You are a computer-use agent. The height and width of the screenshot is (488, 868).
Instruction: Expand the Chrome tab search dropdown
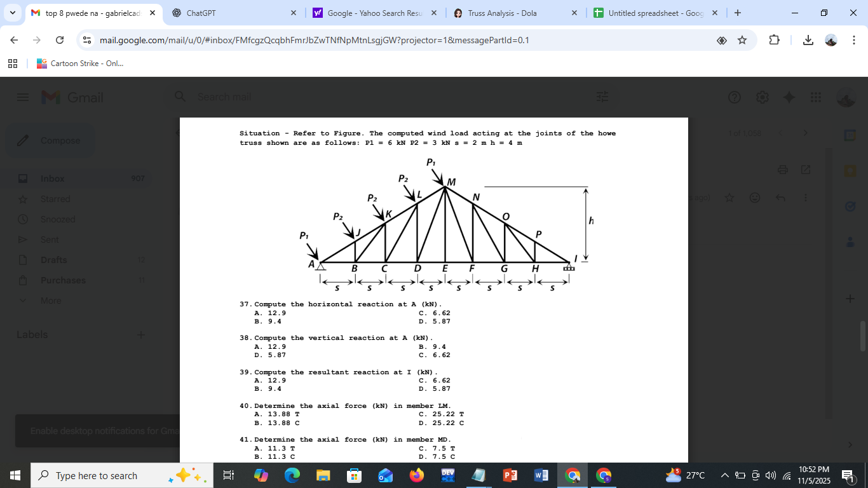(x=13, y=13)
